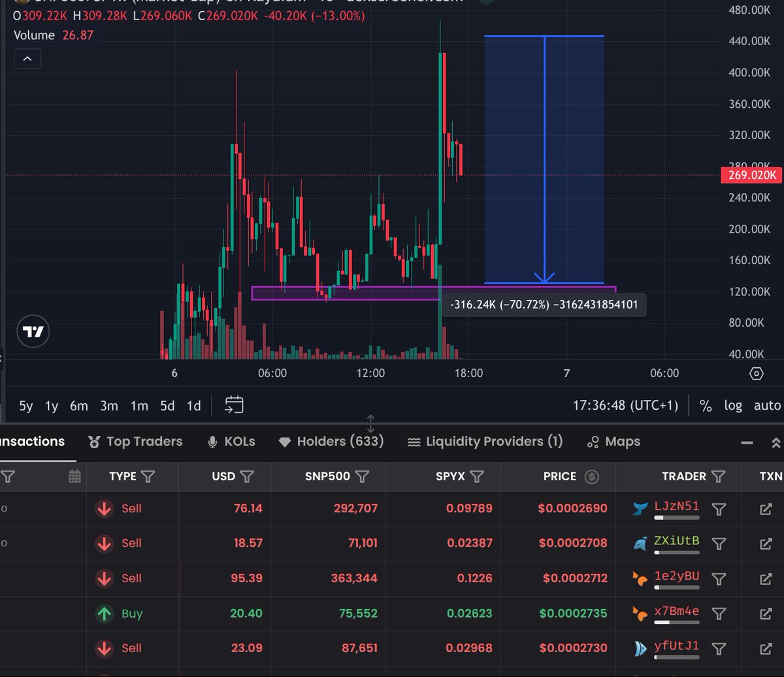The height and width of the screenshot is (677, 784).
Task: Open trader ZXiUtB profile
Action: pyautogui.click(x=676, y=541)
